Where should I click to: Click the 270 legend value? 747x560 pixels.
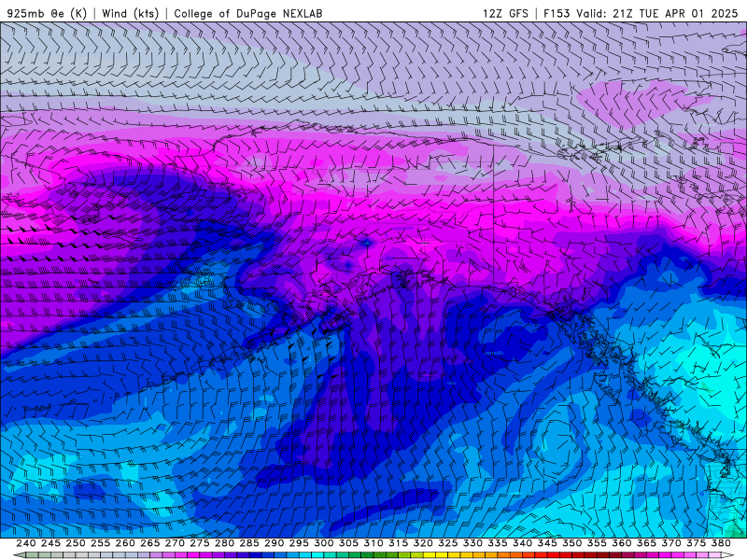pos(175,543)
